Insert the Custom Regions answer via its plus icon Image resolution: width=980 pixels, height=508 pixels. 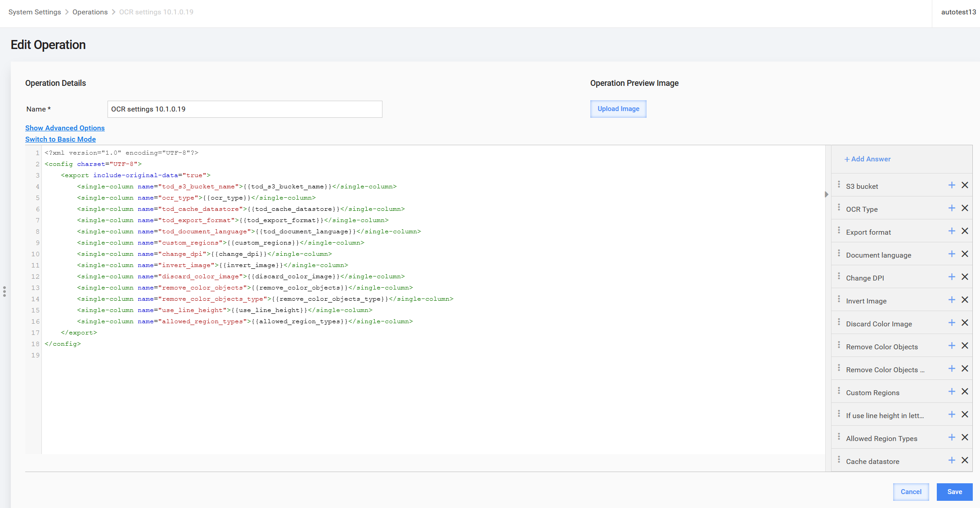(x=952, y=392)
